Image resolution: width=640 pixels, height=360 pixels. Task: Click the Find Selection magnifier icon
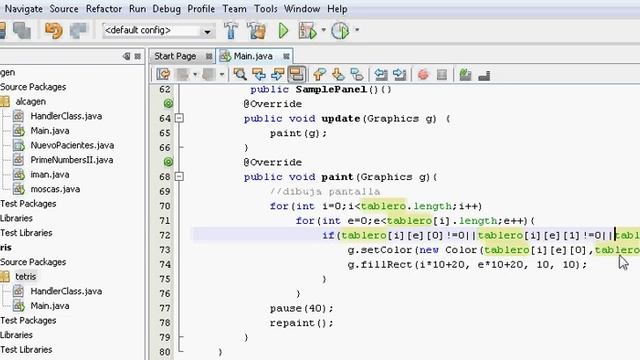click(x=240, y=74)
